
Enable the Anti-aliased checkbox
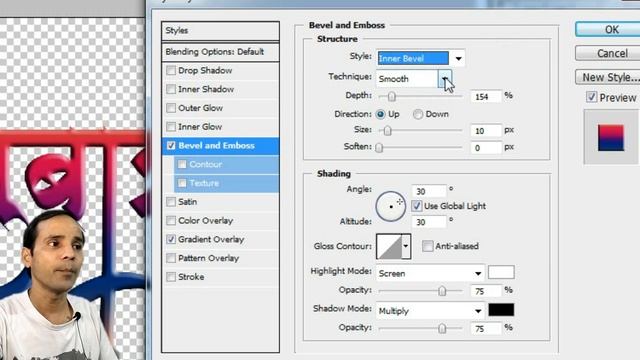tap(427, 246)
